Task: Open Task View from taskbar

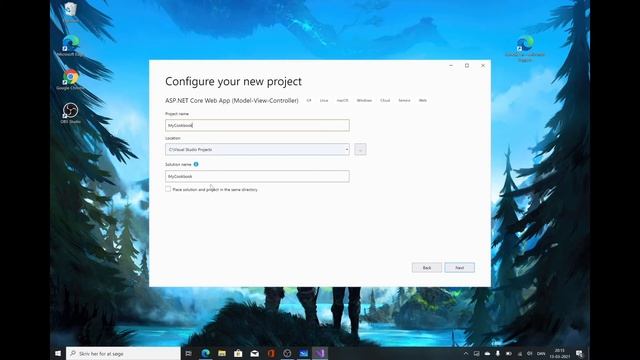Action: pos(189,353)
